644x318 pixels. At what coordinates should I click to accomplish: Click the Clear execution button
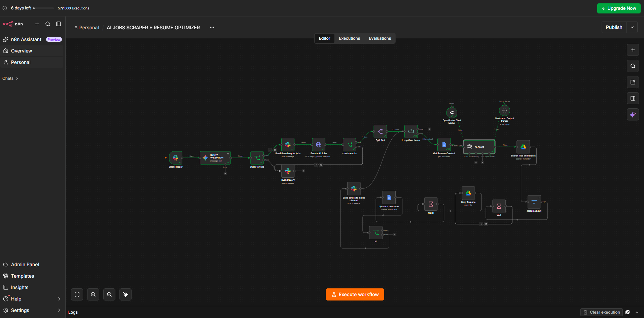coord(602,312)
